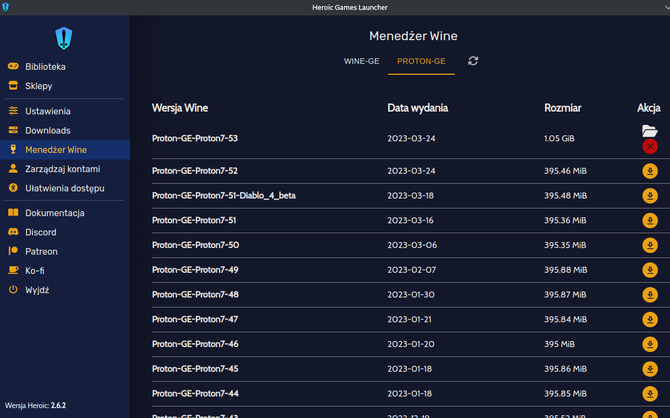The image size is (670, 418).
Task: Open Ułatwienia dostępu
Action: [65, 188]
